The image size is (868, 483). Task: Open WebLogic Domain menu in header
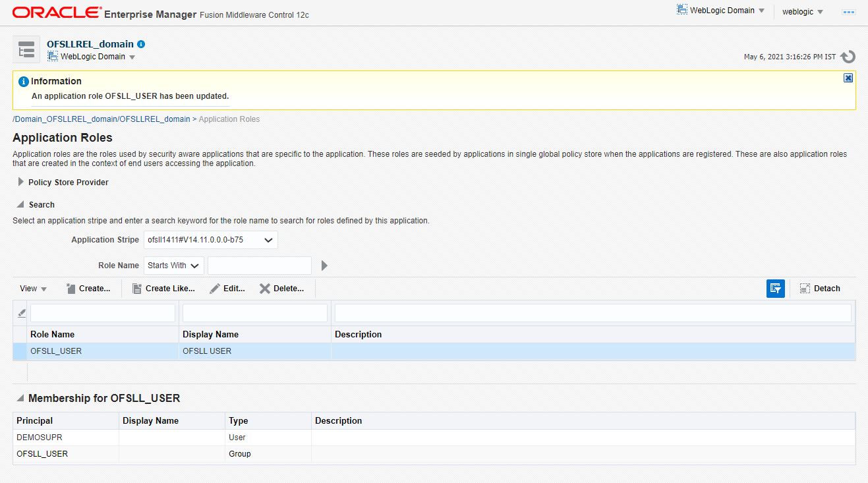pos(720,11)
